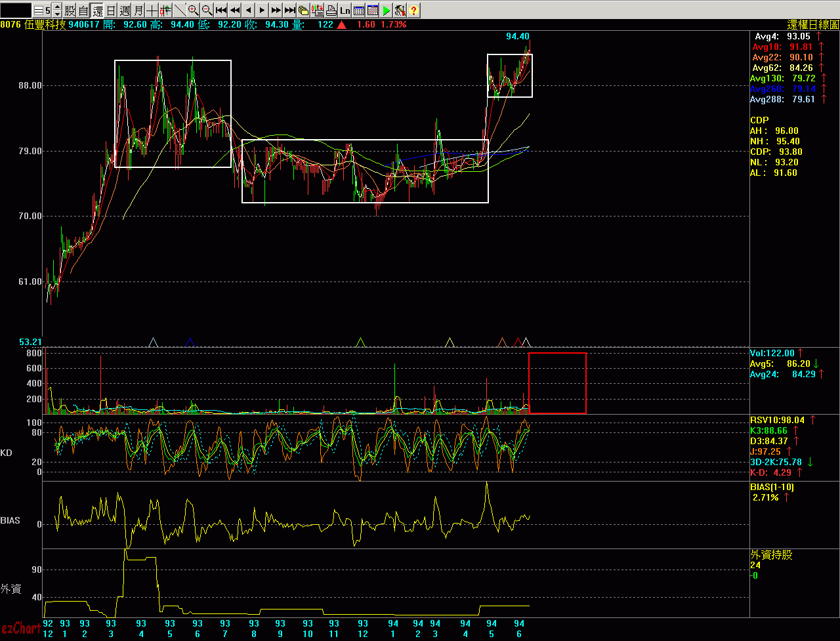Print the chart
The width and height of the screenshot is (840, 641).
(x=331, y=10)
